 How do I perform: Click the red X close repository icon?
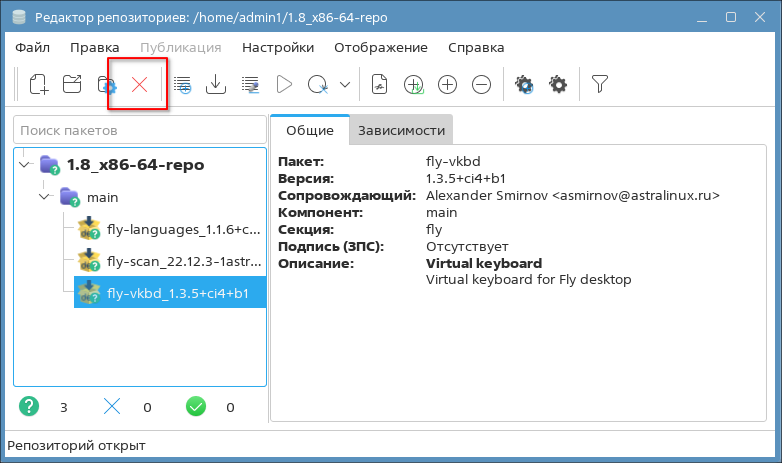139,85
